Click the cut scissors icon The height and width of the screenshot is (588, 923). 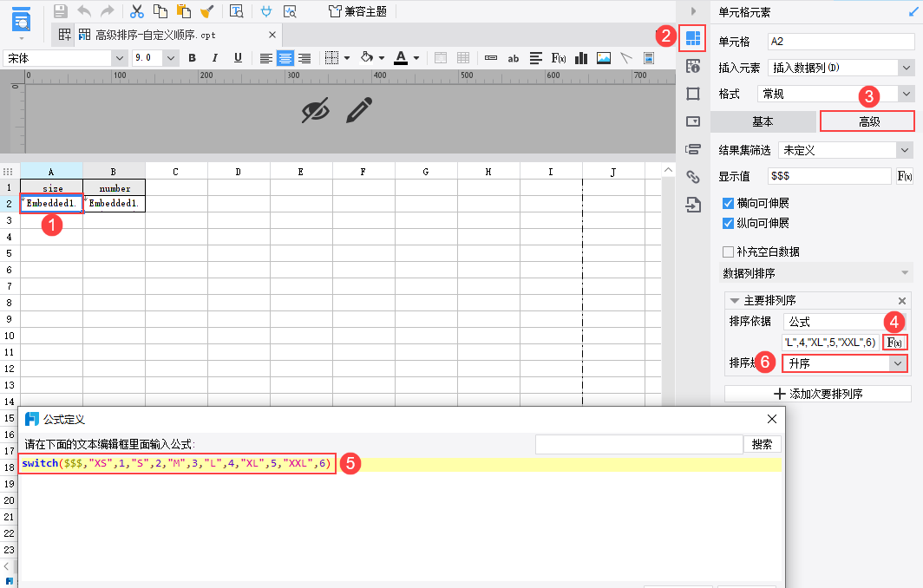click(136, 11)
